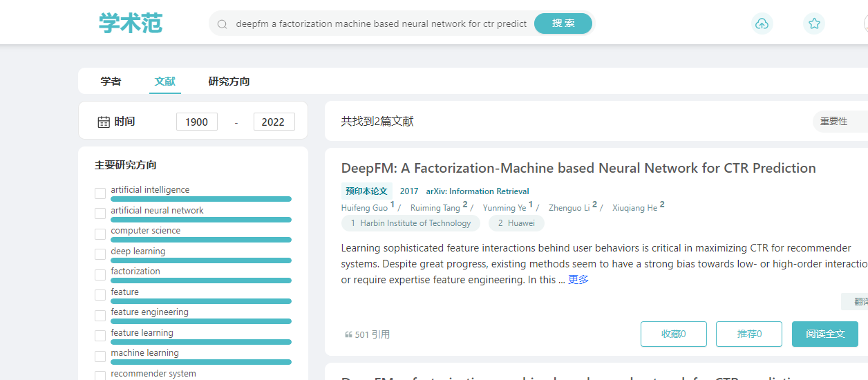Expand abstract with 更多 link

(x=578, y=280)
